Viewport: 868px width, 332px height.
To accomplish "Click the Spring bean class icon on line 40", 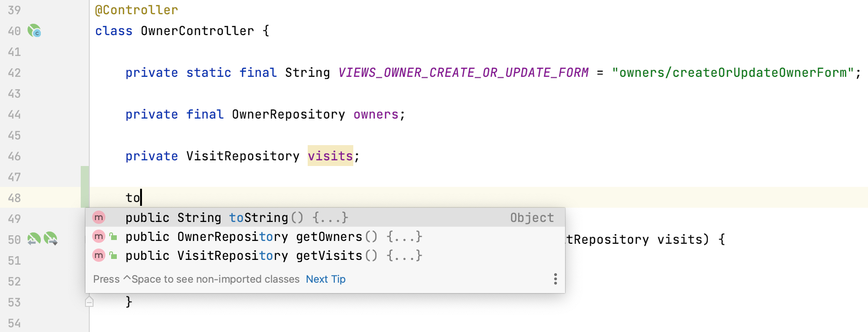I will (x=34, y=30).
